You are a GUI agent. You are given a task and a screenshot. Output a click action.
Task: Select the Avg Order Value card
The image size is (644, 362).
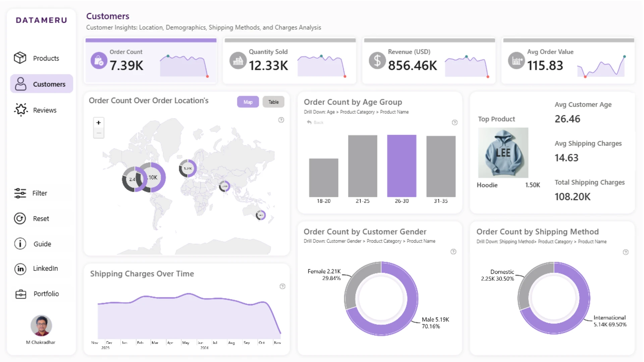click(569, 61)
